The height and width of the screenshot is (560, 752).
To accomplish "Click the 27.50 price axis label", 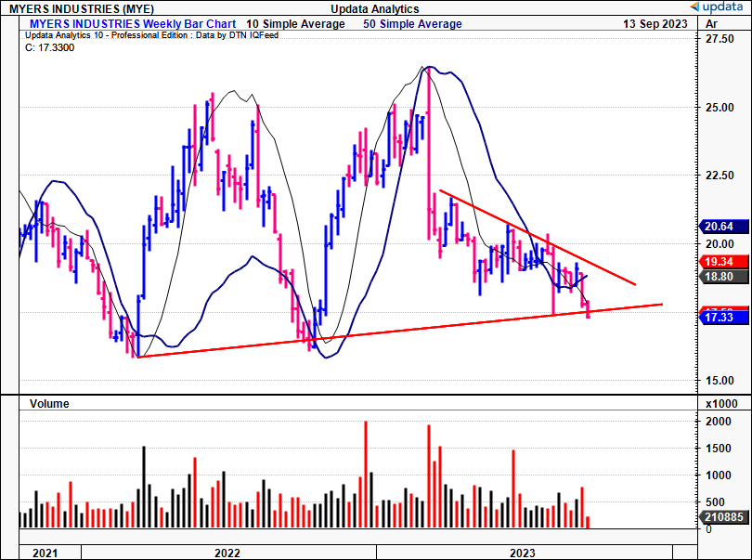I will click(x=720, y=39).
